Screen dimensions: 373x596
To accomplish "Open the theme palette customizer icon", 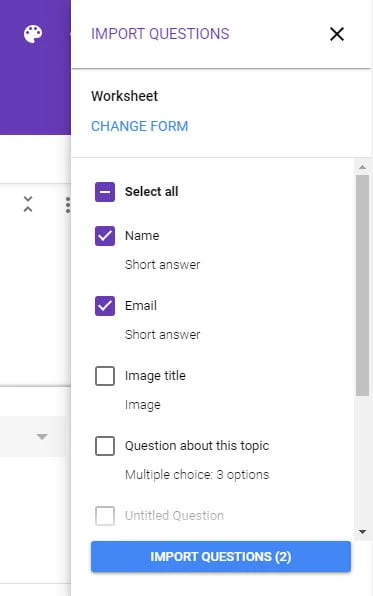I will [33, 34].
